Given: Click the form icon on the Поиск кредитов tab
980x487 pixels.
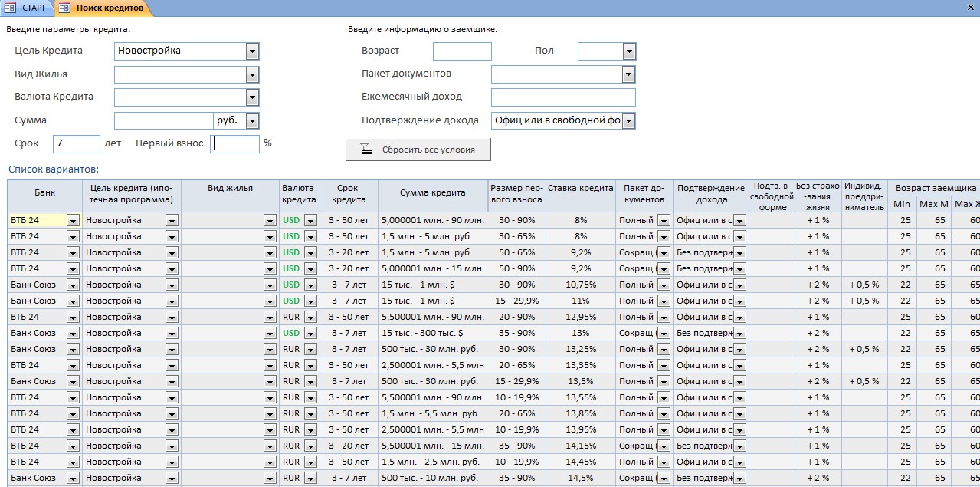Looking at the screenshot, I should 65,8.
